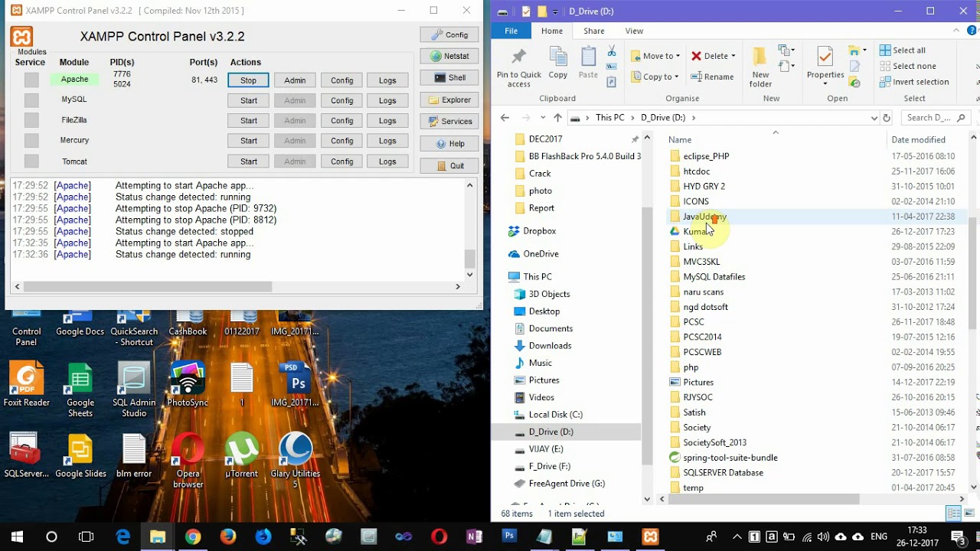
Task: Click the Windows Start button
Action: 17,536
